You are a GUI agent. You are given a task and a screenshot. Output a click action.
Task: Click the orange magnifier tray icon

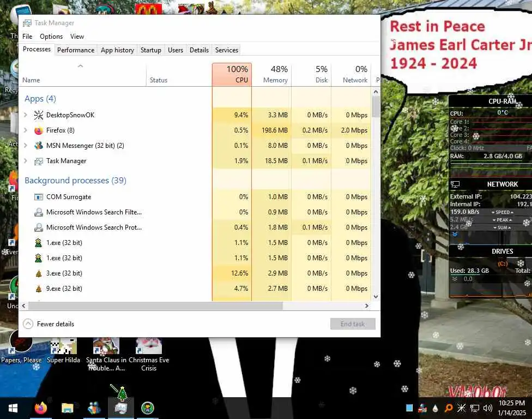[x=449, y=408]
